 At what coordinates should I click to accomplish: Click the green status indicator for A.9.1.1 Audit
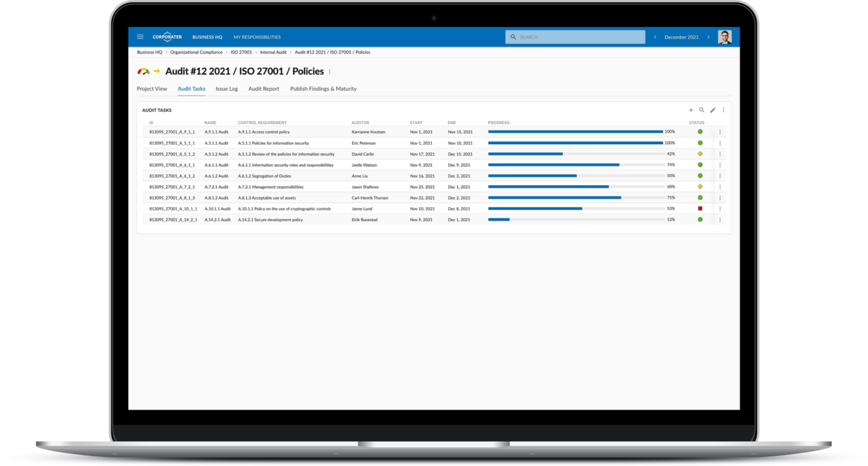click(700, 131)
